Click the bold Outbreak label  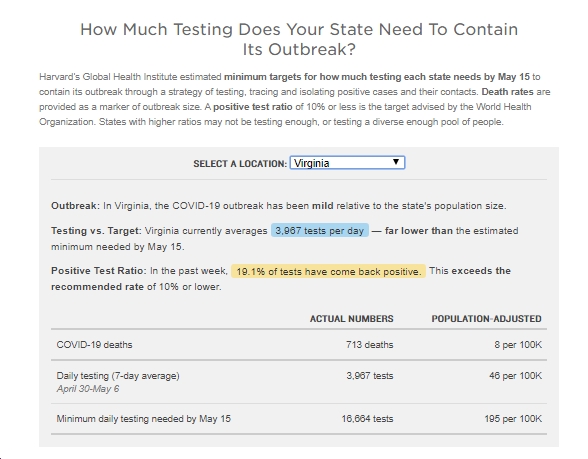pos(75,206)
